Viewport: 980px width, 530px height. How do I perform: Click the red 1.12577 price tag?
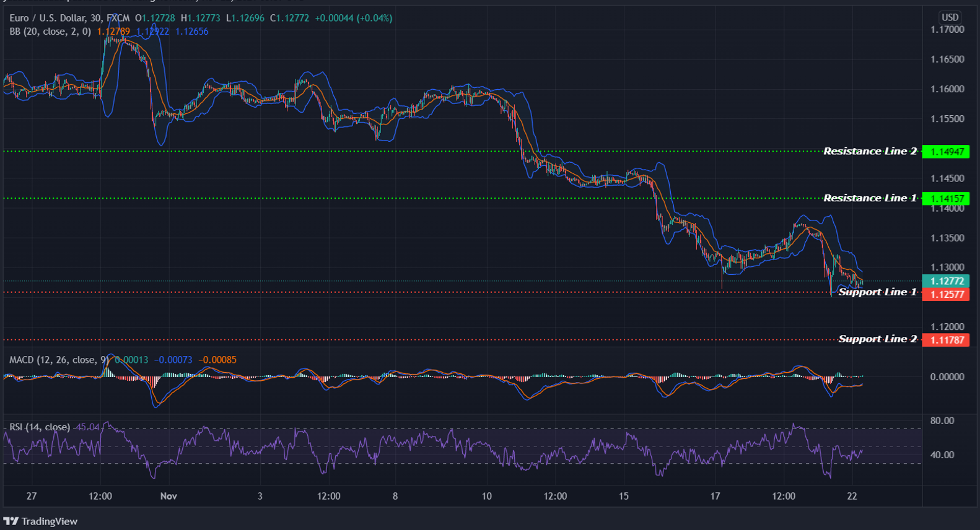[946, 294]
